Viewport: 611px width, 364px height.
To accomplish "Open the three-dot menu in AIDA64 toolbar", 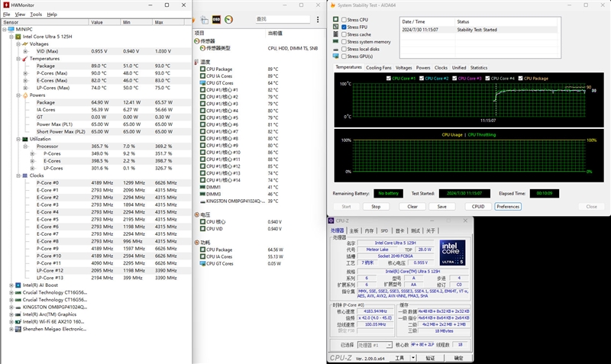I will (318, 20).
